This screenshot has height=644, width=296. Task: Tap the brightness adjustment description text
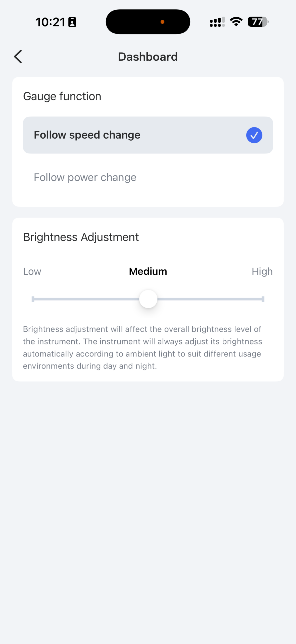click(x=142, y=347)
